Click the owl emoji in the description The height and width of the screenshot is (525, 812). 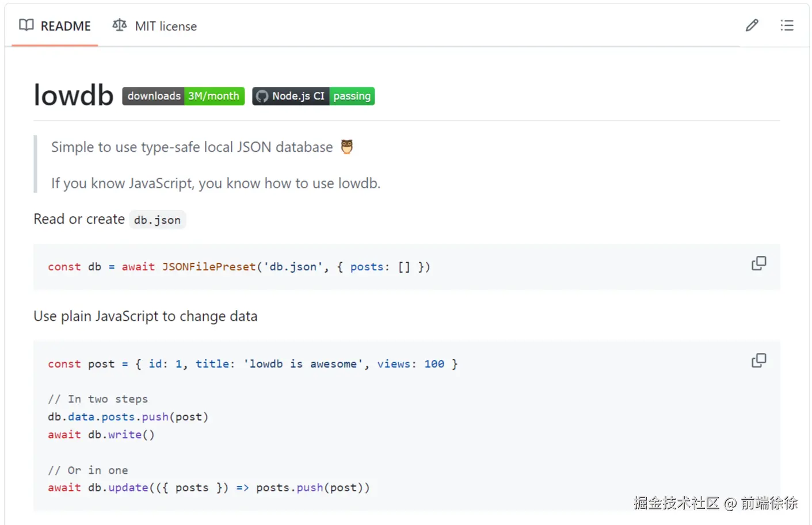[346, 147]
